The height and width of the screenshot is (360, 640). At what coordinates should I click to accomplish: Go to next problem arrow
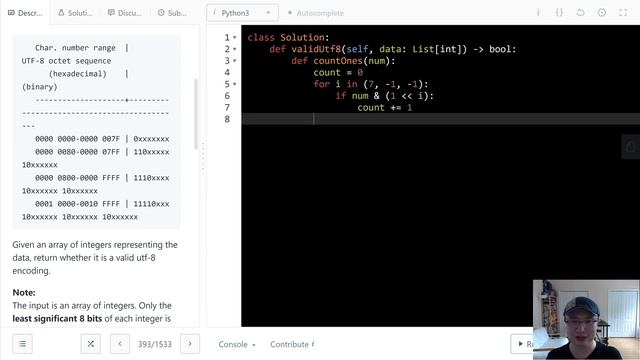tap(190, 344)
